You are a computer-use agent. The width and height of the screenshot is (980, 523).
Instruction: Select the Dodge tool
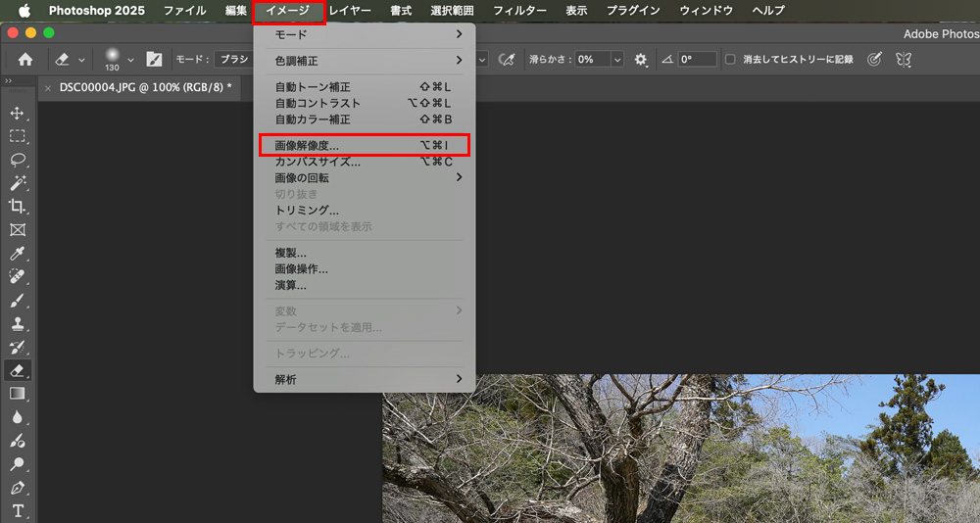click(18, 463)
